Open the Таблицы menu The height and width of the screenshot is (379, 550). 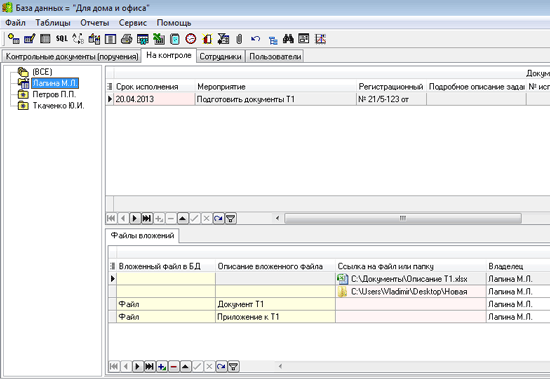pyautogui.click(x=53, y=23)
